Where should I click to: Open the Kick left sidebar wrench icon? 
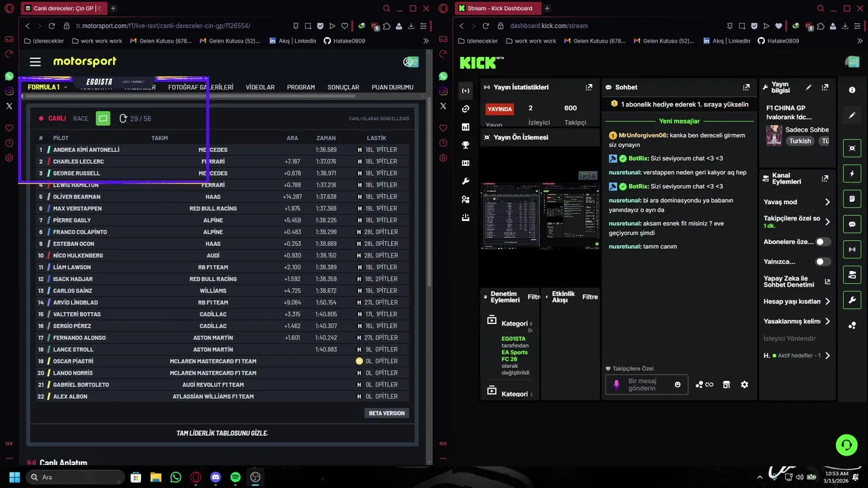pos(465,182)
